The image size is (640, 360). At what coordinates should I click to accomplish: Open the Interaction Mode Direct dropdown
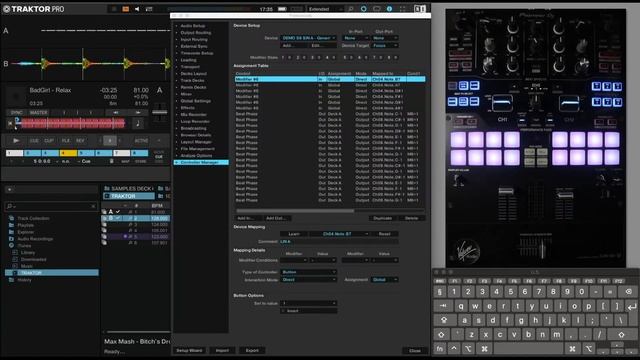click(x=309, y=280)
